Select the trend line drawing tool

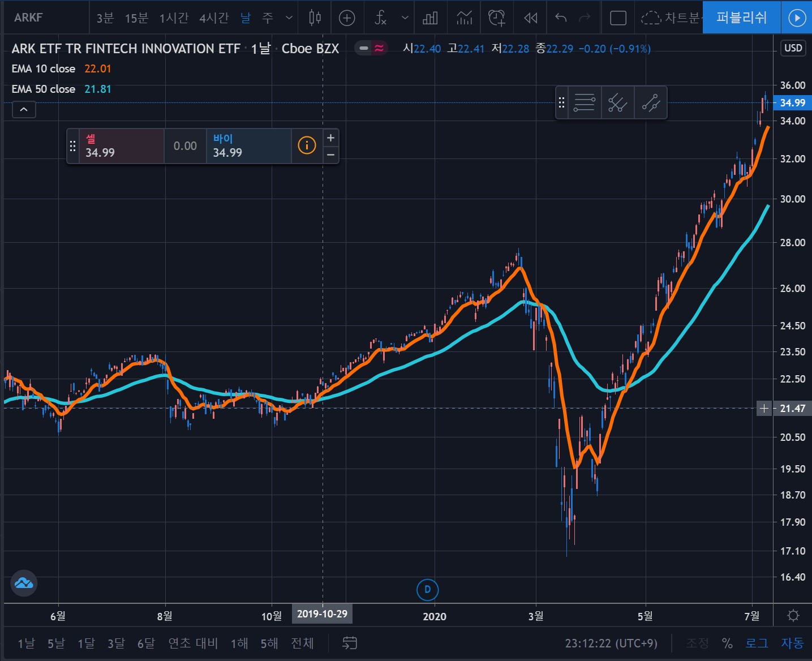[x=651, y=103]
